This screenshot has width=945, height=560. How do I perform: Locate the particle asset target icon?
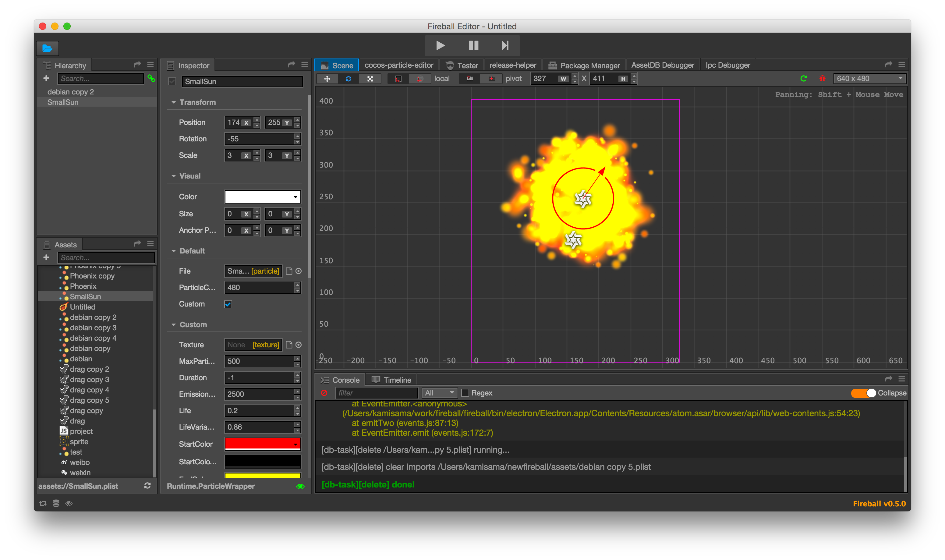pyautogui.click(x=299, y=271)
